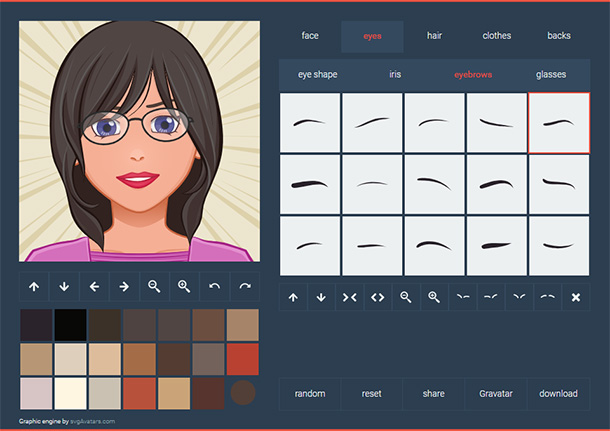Move avatar up with the up arrow under preview
The width and height of the screenshot is (610, 431).
[x=34, y=287]
